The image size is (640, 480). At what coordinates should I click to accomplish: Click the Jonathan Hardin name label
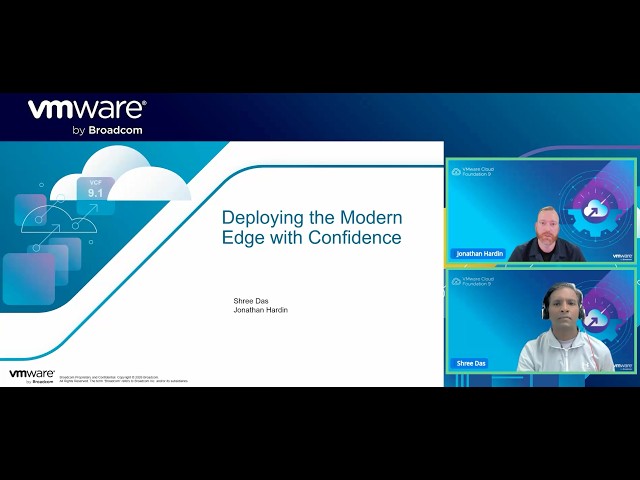point(479,253)
